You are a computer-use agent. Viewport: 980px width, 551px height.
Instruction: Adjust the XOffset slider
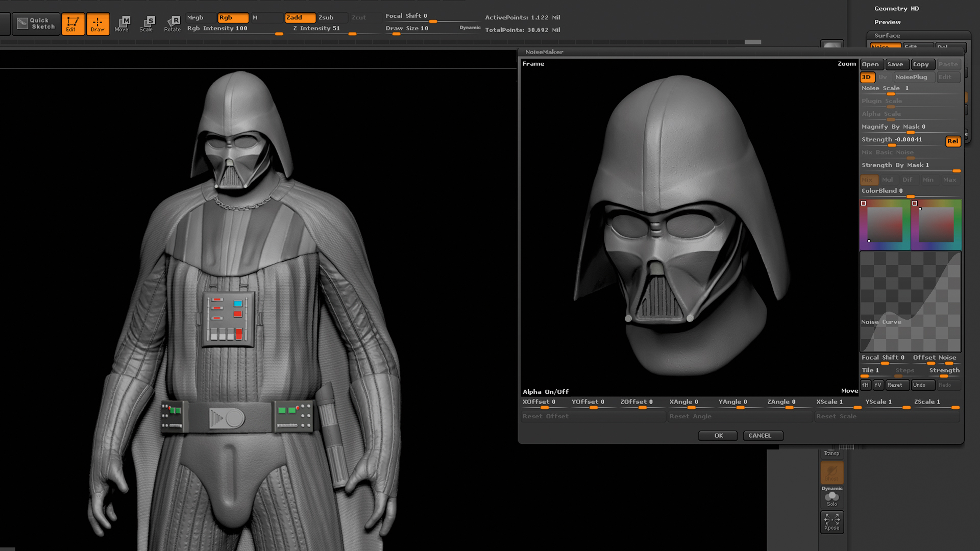click(544, 404)
